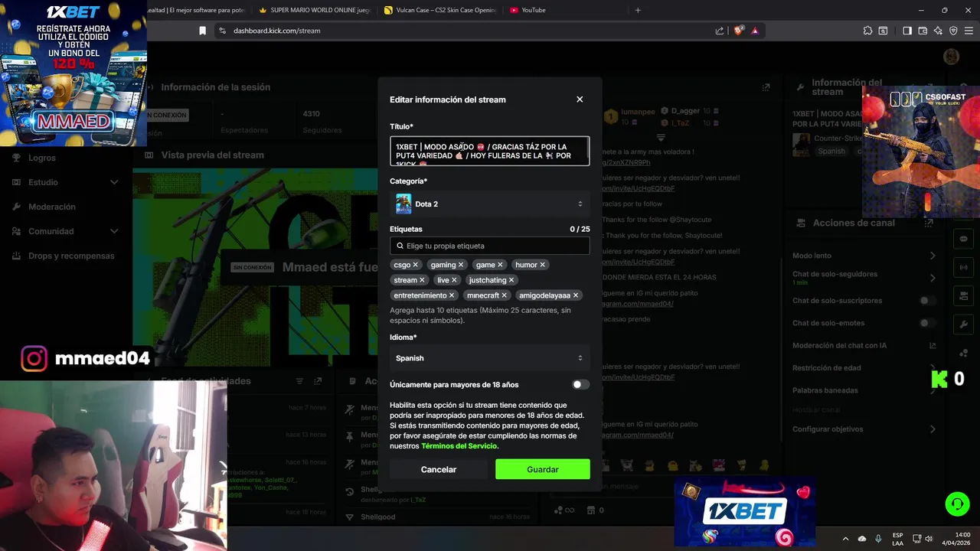Click the share page icon in address bar
The height and width of the screenshot is (551, 980).
(720, 31)
